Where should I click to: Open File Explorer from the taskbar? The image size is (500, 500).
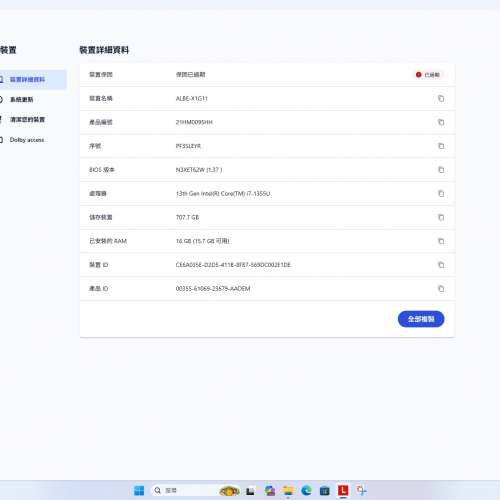288,490
